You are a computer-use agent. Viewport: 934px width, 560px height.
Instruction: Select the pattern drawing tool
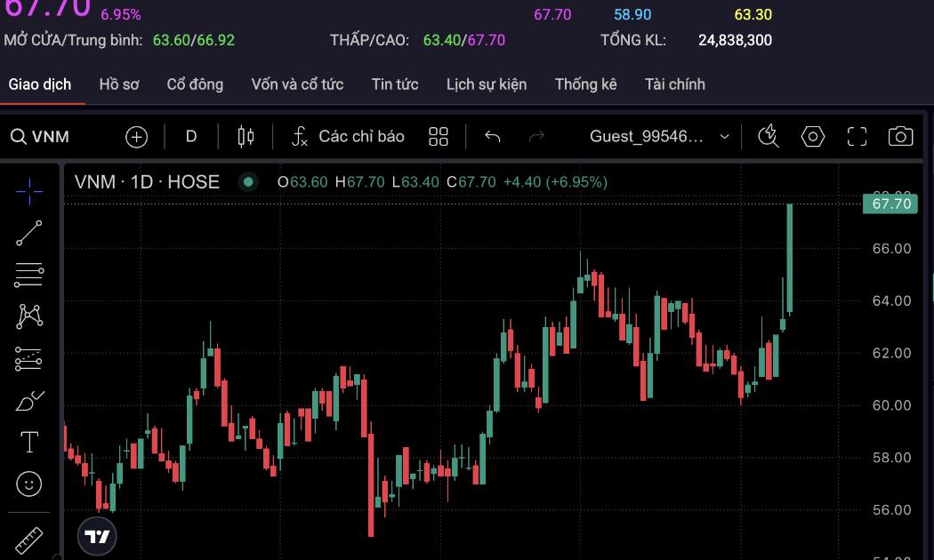click(29, 316)
